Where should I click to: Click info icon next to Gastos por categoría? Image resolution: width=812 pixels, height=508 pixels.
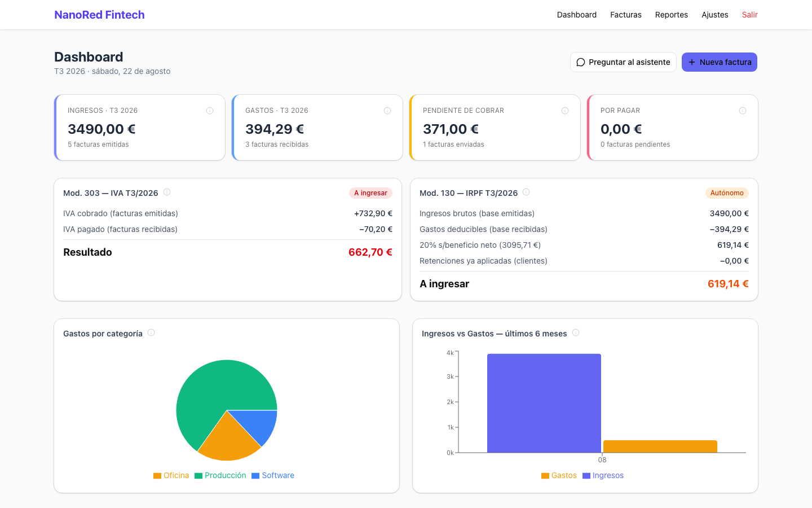[x=151, y=332]
